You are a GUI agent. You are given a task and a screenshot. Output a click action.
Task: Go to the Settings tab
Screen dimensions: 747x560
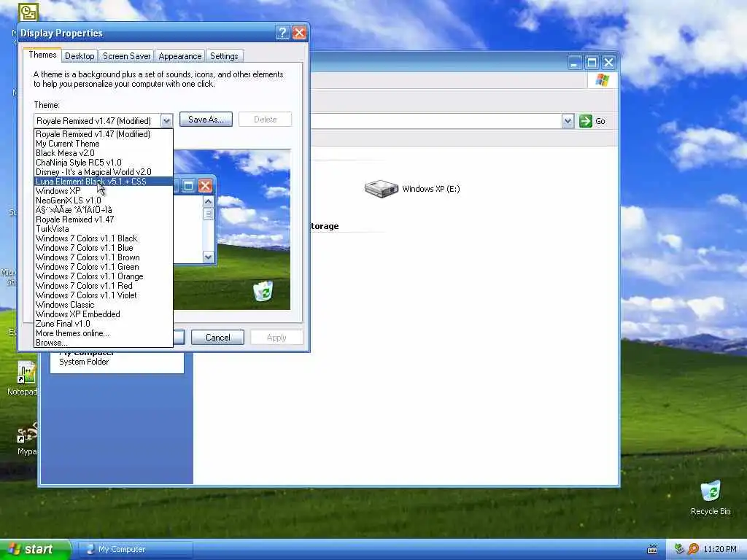[x=224, y=56]
